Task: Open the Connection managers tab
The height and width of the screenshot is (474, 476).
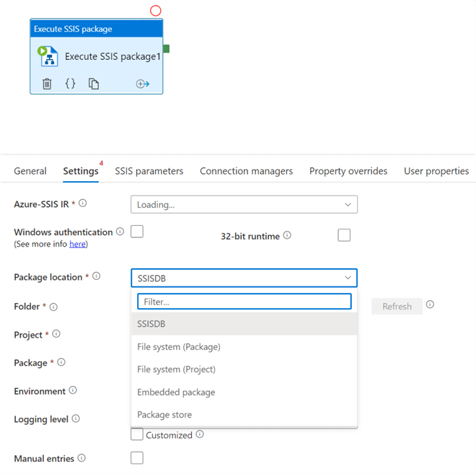Action: click(x=246, y=171)
